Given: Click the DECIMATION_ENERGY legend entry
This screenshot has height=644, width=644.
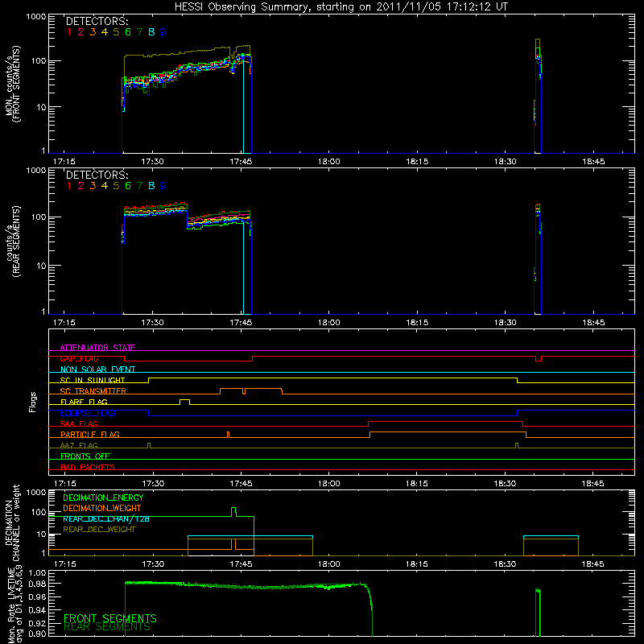Looking at the screenshot, I should coord(103,497).
